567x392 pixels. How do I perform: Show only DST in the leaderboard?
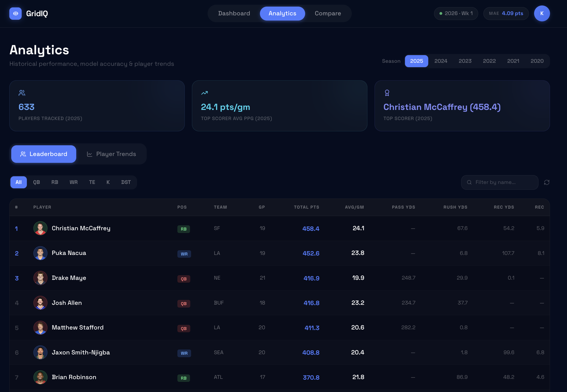click(x=126, y=182)
